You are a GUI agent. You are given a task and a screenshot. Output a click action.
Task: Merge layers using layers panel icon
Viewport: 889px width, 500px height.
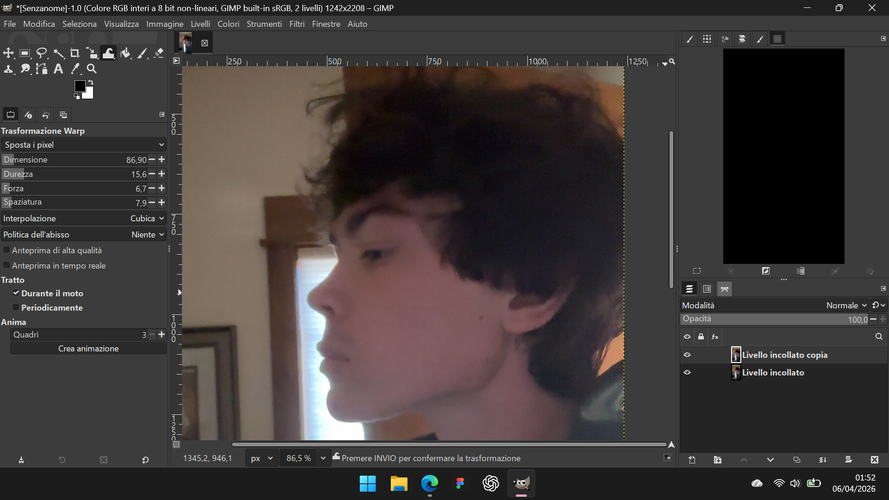click(x=822, y=460)
